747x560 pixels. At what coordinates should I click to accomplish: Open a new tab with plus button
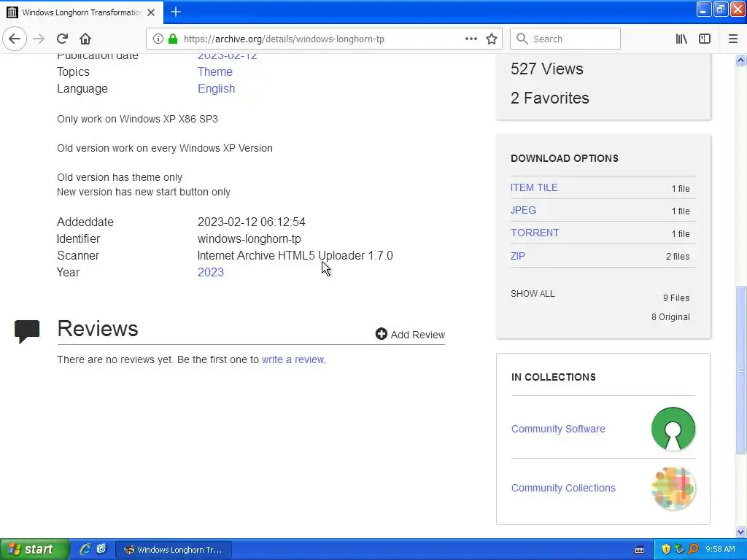[x=175, y=12]
